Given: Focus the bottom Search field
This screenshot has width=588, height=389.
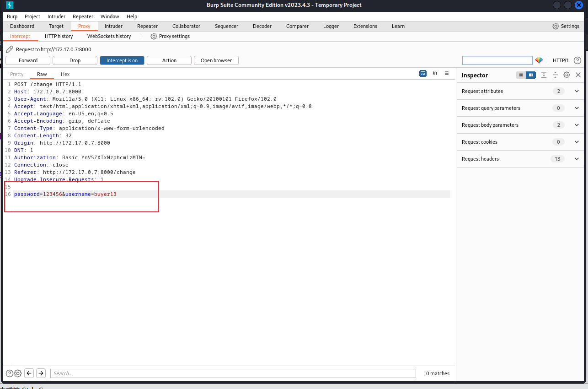Looking at the screenshot, I should tap(233, 373).
